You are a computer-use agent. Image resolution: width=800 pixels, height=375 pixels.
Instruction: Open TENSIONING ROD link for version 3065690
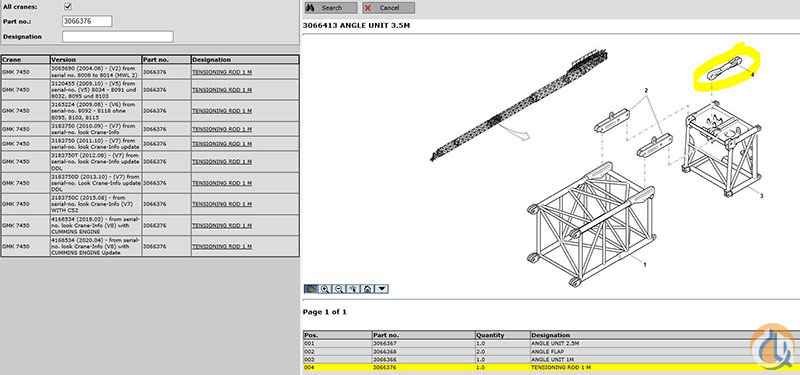point(222,72)
